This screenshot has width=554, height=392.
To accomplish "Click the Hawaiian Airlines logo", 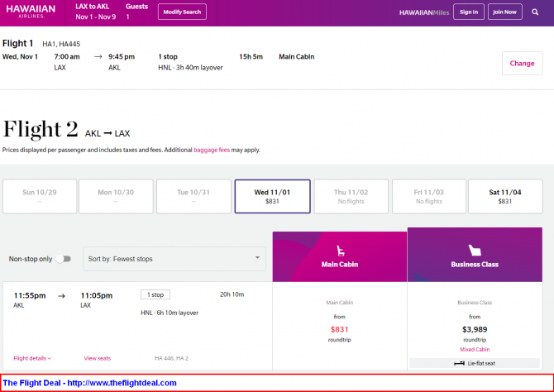I will 31,12.
